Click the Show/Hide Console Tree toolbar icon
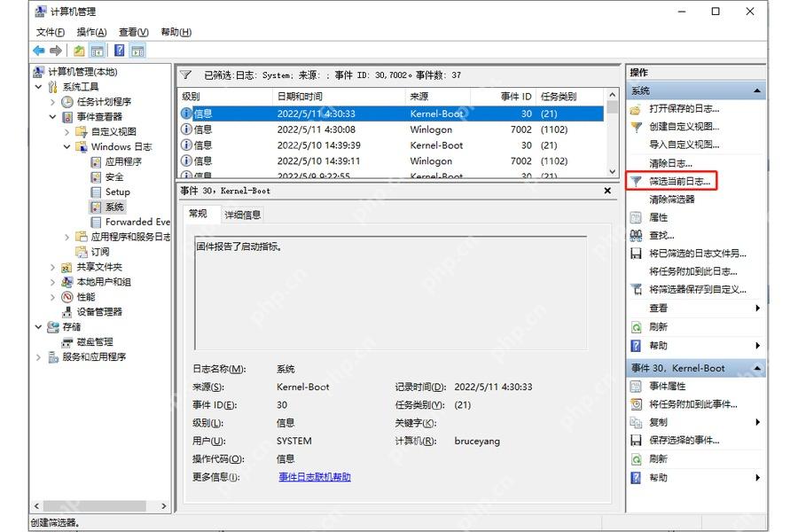 pos(98,51)
